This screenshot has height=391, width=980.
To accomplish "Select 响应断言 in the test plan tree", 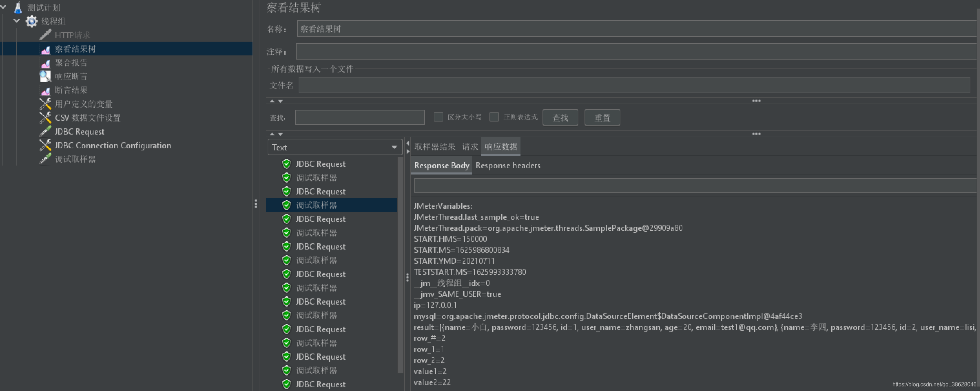I will coord(71,76).
